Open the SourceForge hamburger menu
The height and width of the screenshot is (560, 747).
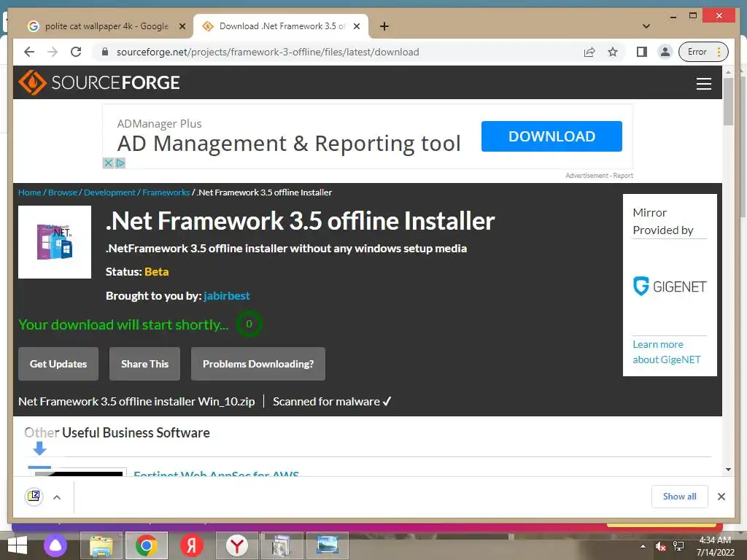coord(704,83)
